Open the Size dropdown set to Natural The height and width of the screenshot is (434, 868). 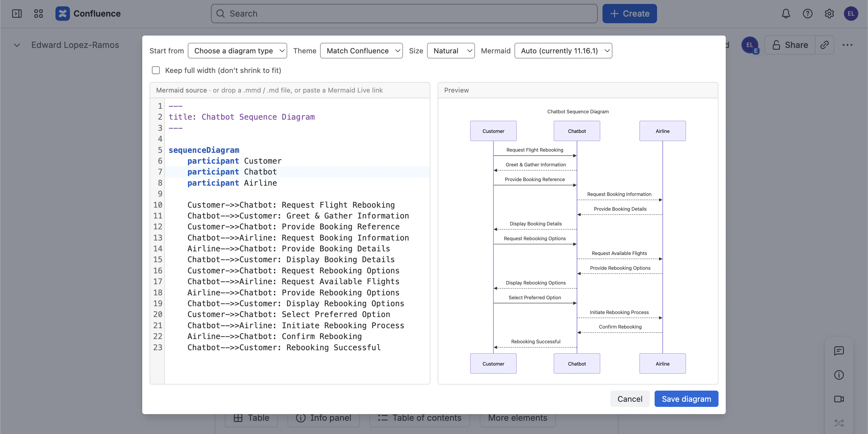[451, 51]
